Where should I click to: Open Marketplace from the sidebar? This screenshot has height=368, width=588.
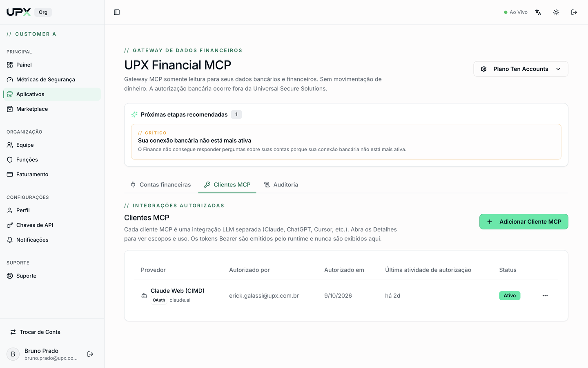tap(52, 109)
